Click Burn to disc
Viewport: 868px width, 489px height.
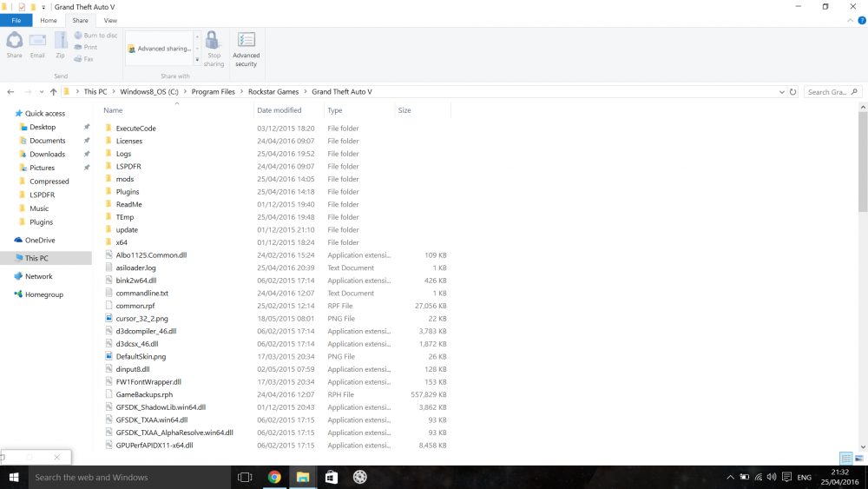coord(95,35)
